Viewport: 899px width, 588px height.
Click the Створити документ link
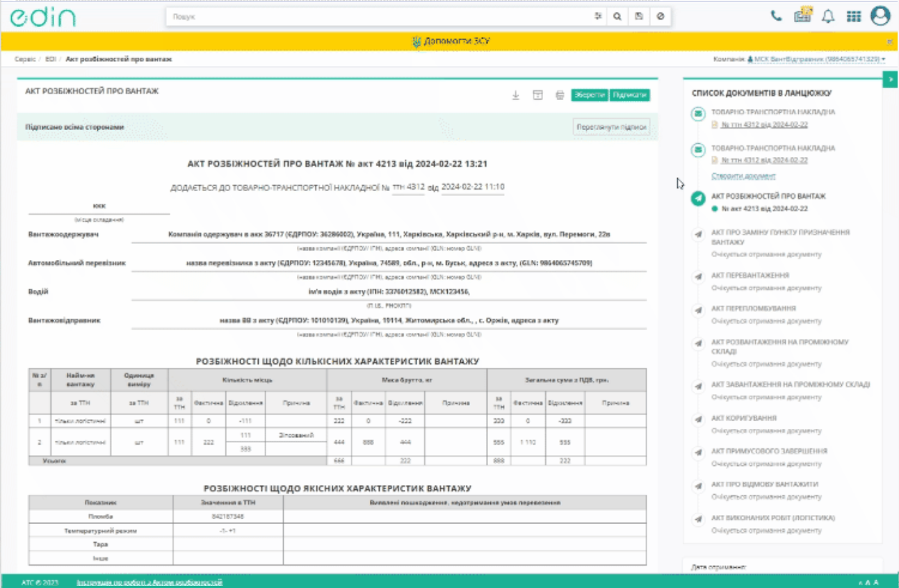tap(743, 176)
